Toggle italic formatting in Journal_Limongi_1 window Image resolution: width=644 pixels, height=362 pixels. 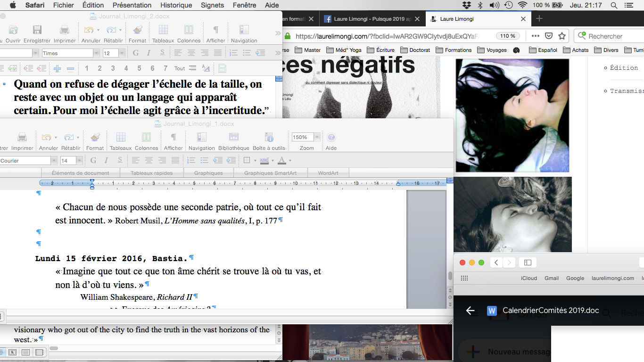click(106, 161)
